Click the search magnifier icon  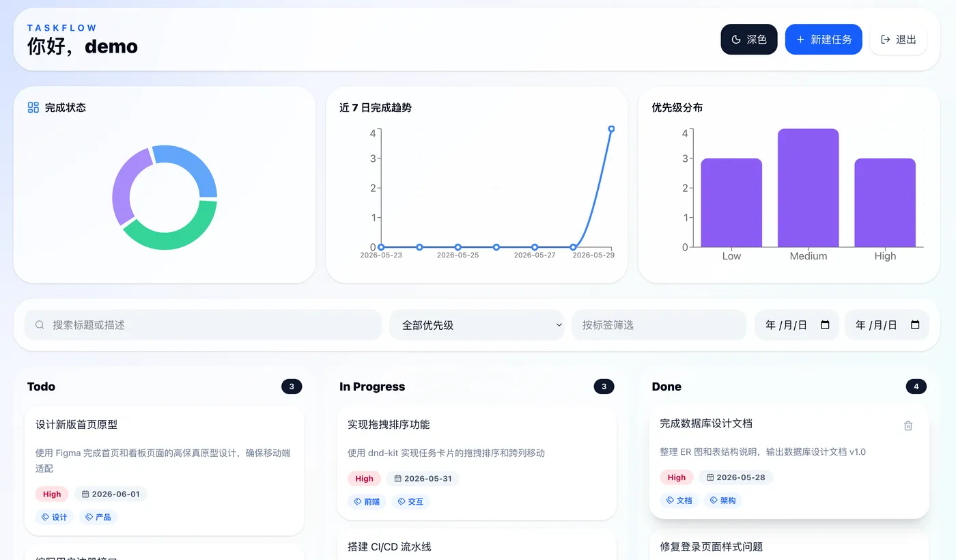[40, 325]
